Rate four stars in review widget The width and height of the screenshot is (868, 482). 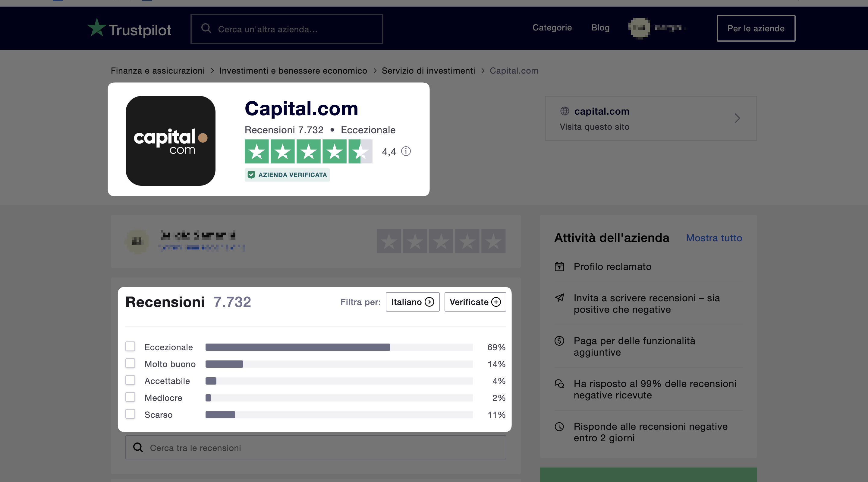click(x=467, y=241)
